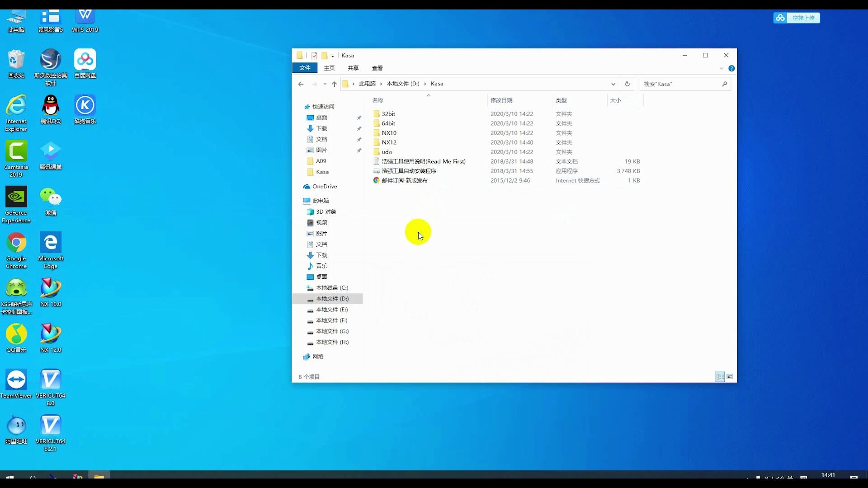Open quick access toolbar customize dropdown
868x488 pixels.
pos(333,56)
